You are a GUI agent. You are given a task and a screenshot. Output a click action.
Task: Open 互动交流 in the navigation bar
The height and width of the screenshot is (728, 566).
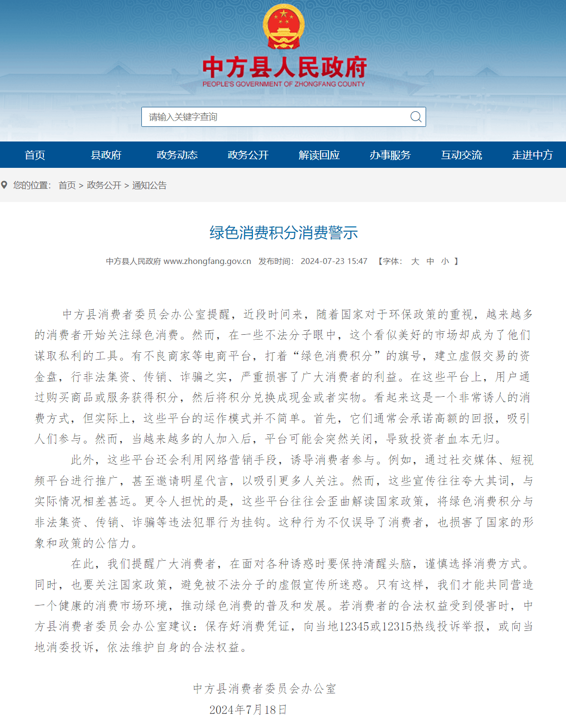(x=461, y=155)
